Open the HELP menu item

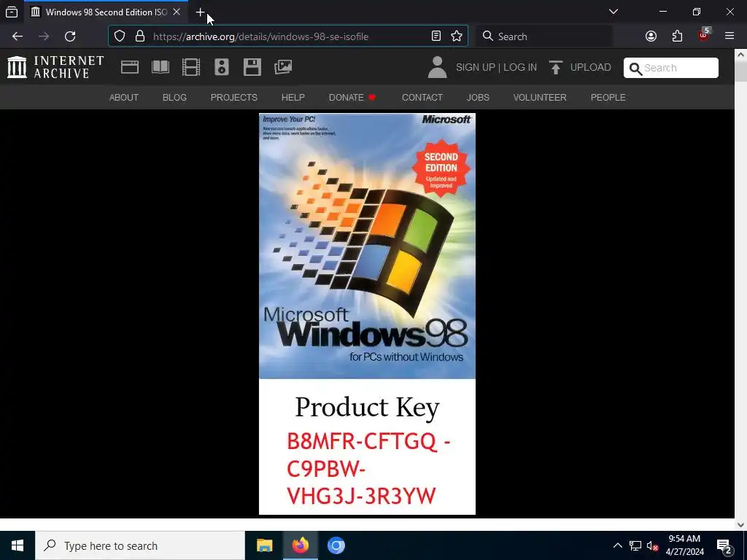(293, 98)
